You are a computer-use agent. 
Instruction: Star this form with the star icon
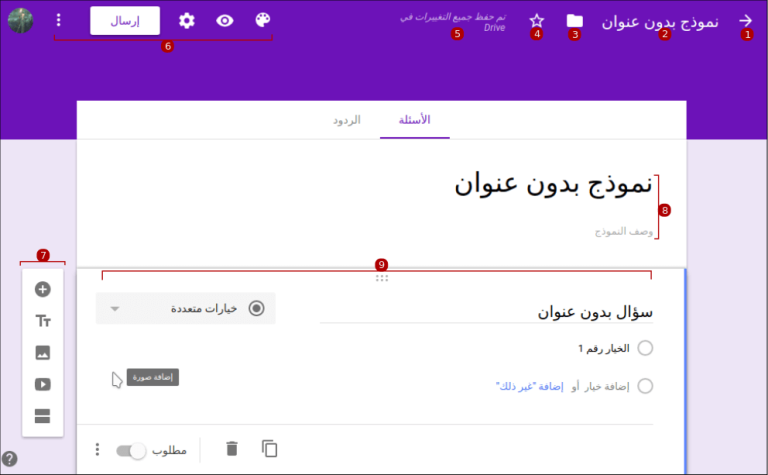coord(537,20)
